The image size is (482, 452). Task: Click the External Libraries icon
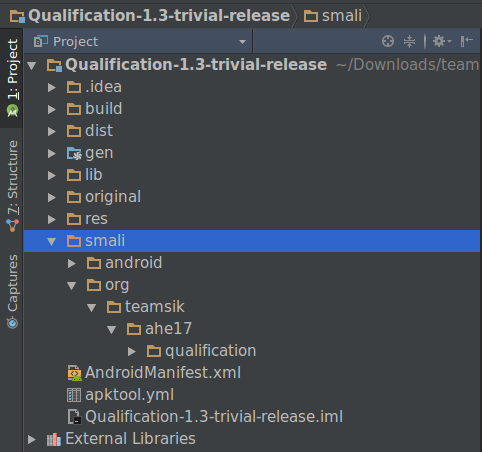[54, 439]
